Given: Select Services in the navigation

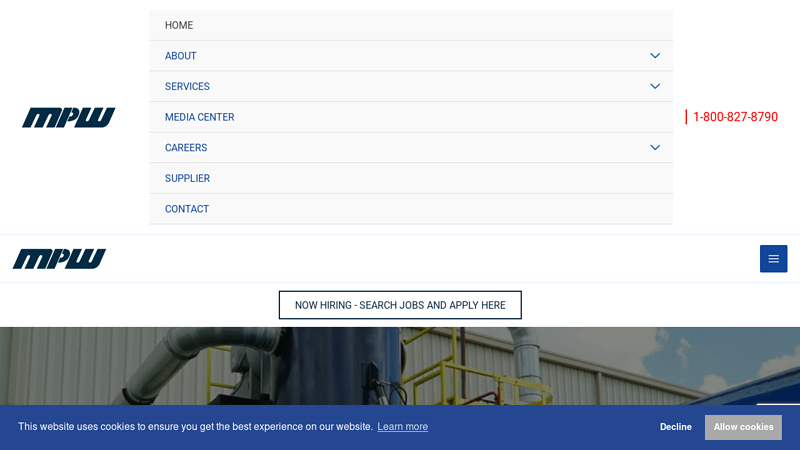Looking at the screenshot, I should pyautogui.click(x=187, y=87).
